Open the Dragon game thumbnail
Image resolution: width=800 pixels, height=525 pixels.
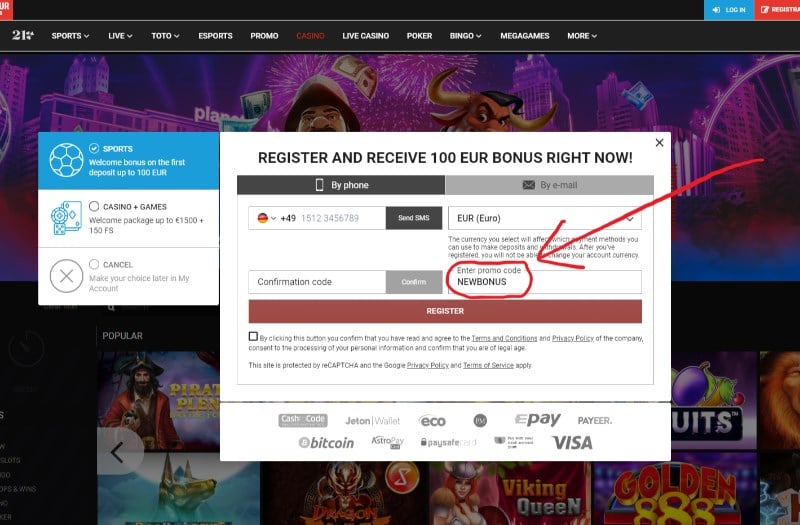(344, 493)
